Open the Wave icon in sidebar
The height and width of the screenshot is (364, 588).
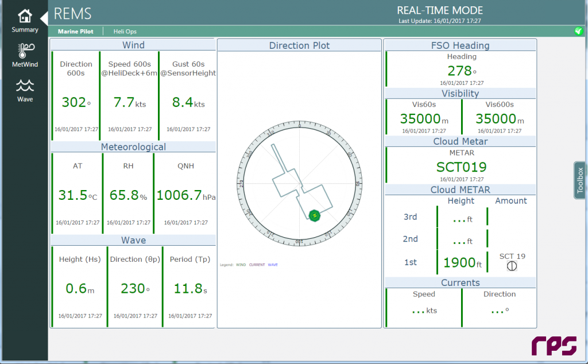tap(25, 86)
